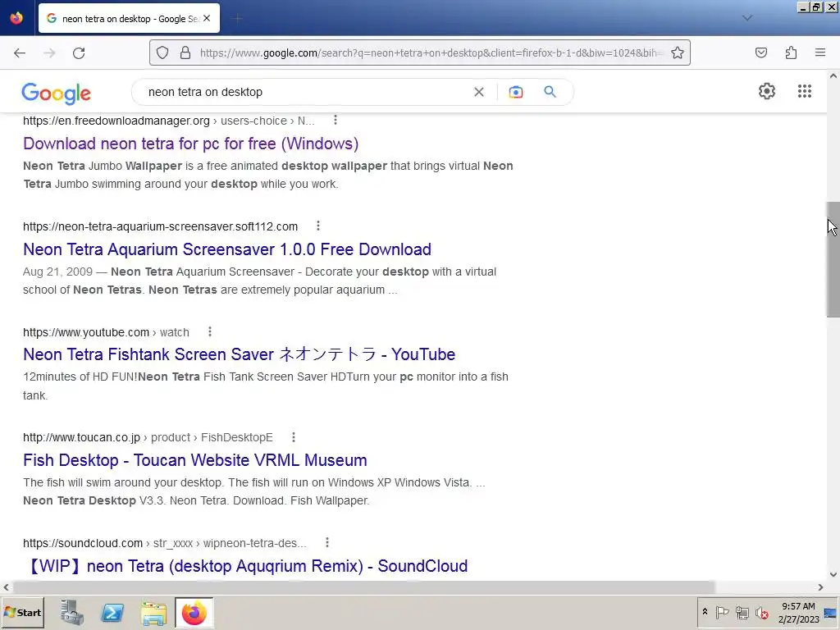840x630 pixels.
Task: Open the Windows Start menu
Action: (22, 612)
